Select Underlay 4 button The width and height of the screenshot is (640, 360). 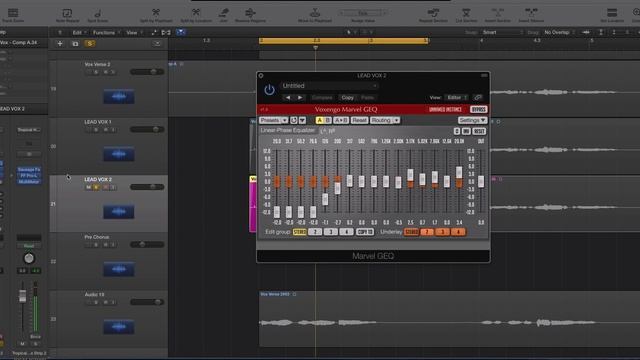458,232
